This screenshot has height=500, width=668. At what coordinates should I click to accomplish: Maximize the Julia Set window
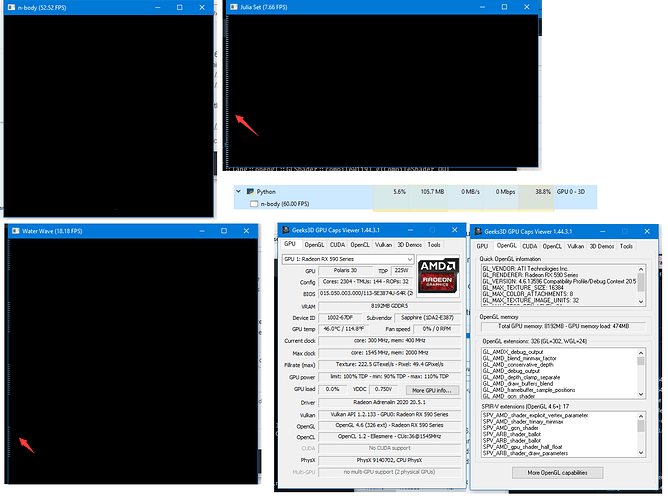pos(504,7)
